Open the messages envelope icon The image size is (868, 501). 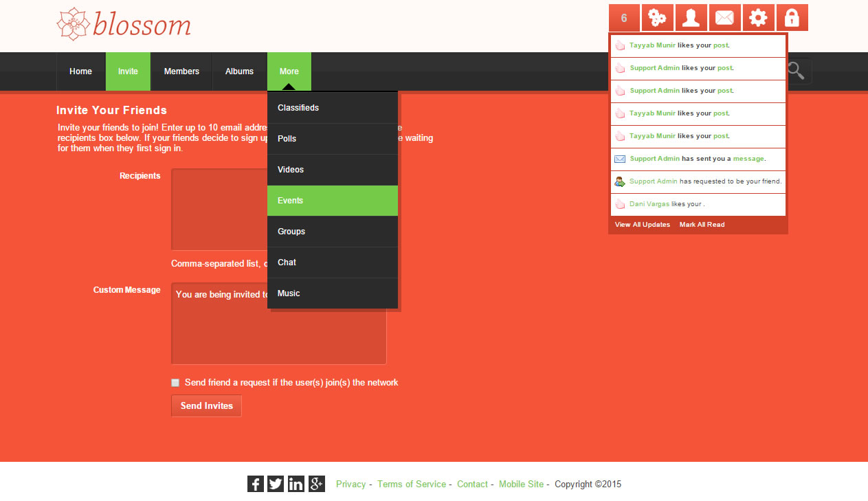[x=724, y=18]
